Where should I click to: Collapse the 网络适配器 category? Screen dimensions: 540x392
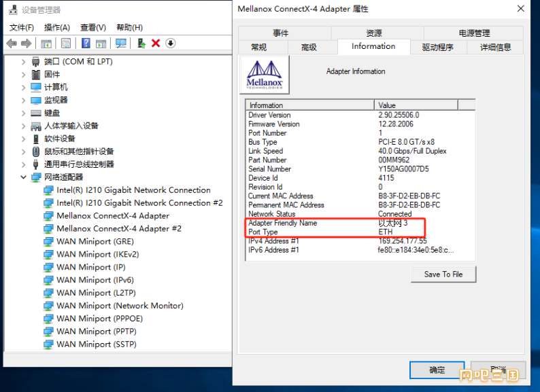(x=23, y=177)
